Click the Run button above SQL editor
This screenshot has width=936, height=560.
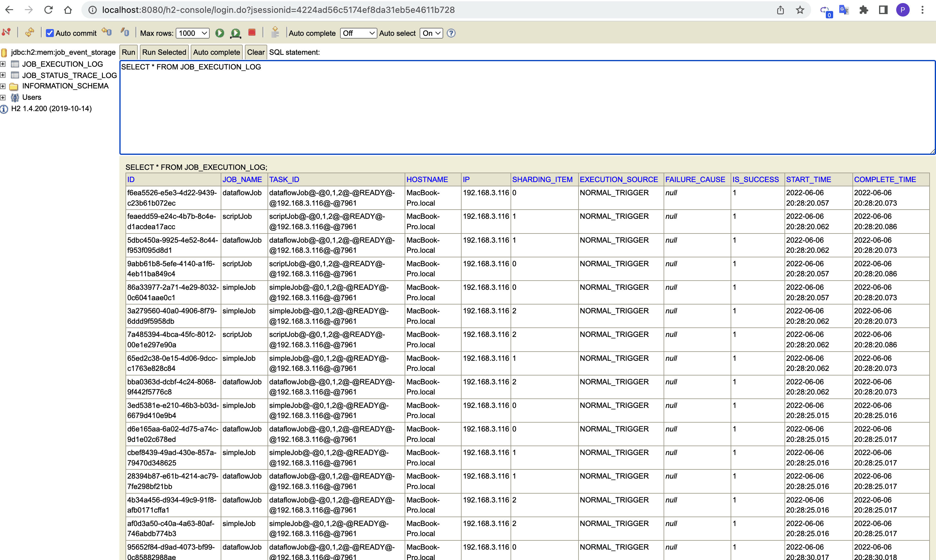coord(128,52)
